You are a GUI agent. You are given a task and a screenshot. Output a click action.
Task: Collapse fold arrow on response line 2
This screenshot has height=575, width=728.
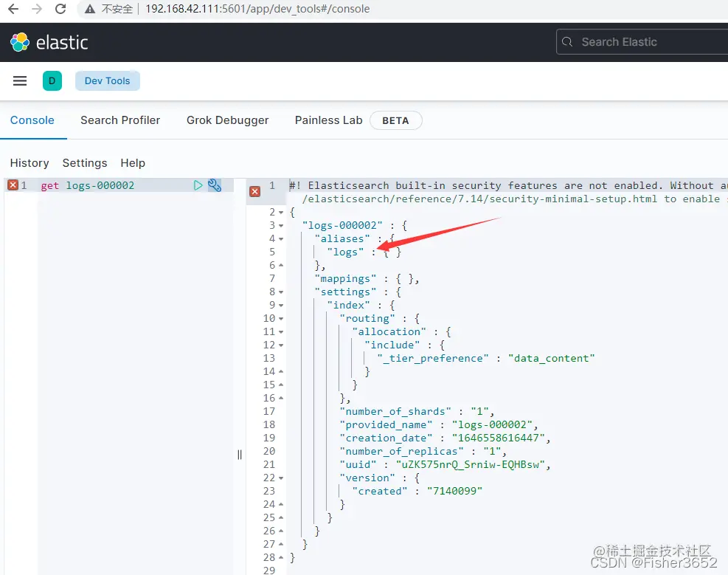281,213
